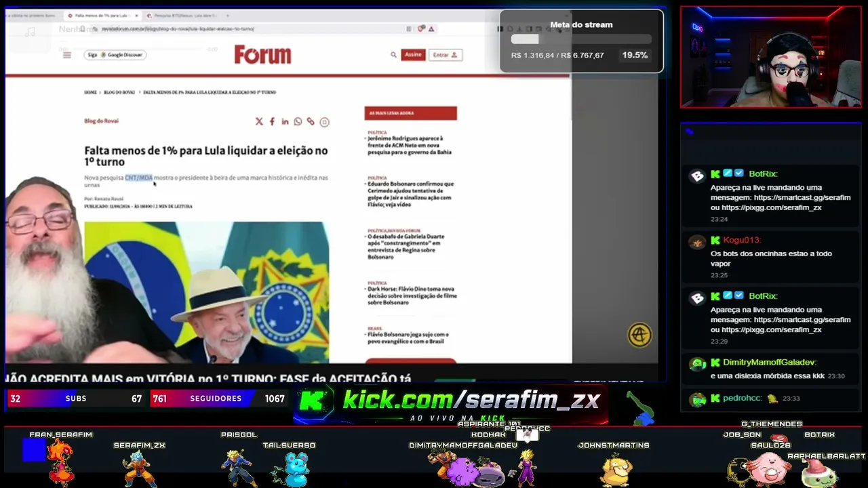Open the Dark Horse Flávio Dino article
This screenshot has width=868, height=488.
point(412,296)
